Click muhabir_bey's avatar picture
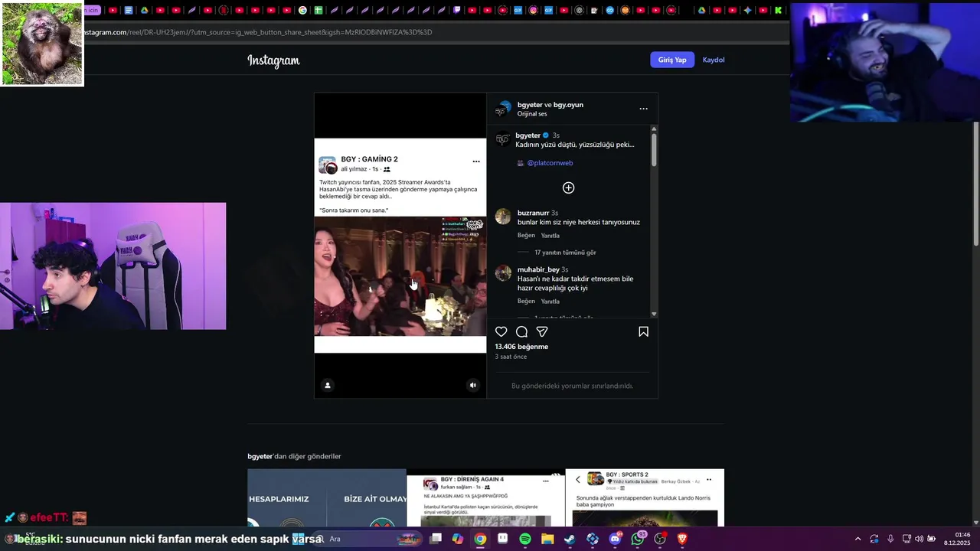The height and width of the screenshot is (551, 980). coord(503,272)
